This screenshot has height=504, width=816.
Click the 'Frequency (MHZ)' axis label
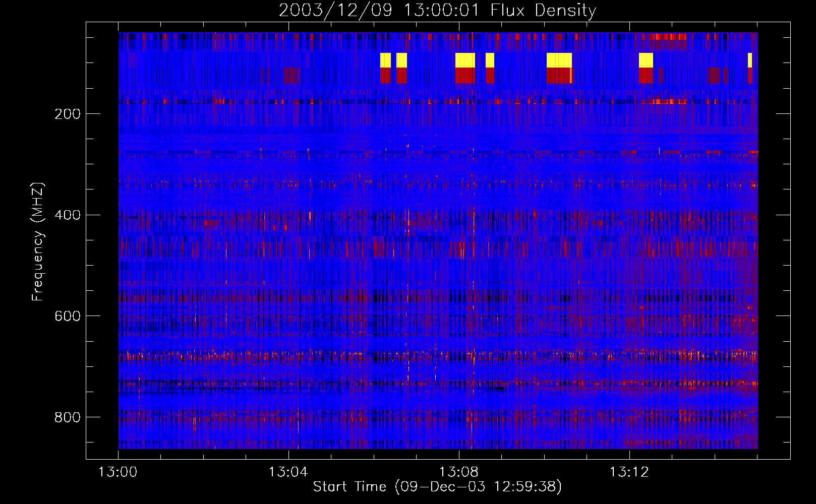38,241
